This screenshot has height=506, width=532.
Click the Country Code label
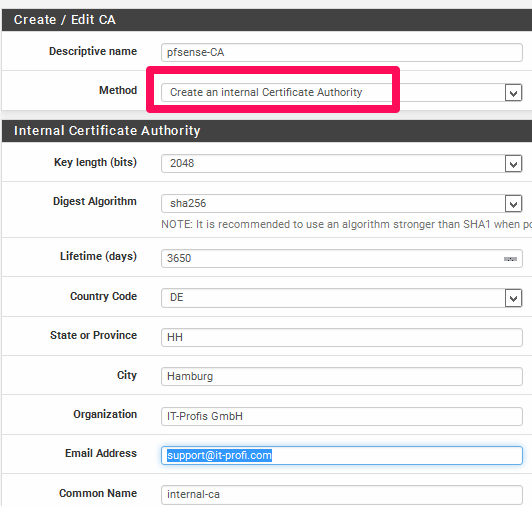[103, 296]
